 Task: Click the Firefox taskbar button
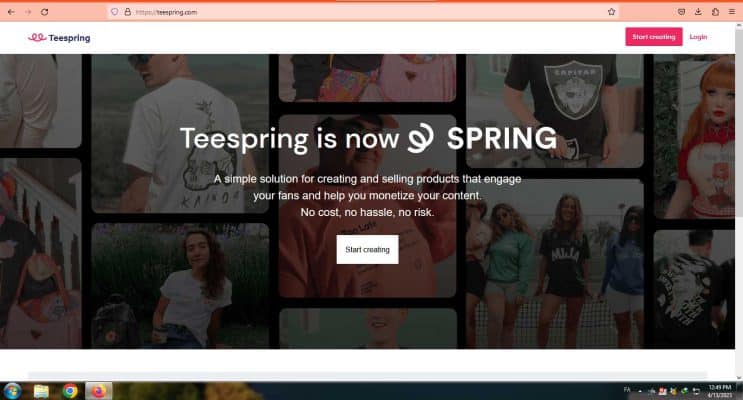pos(99,391)
